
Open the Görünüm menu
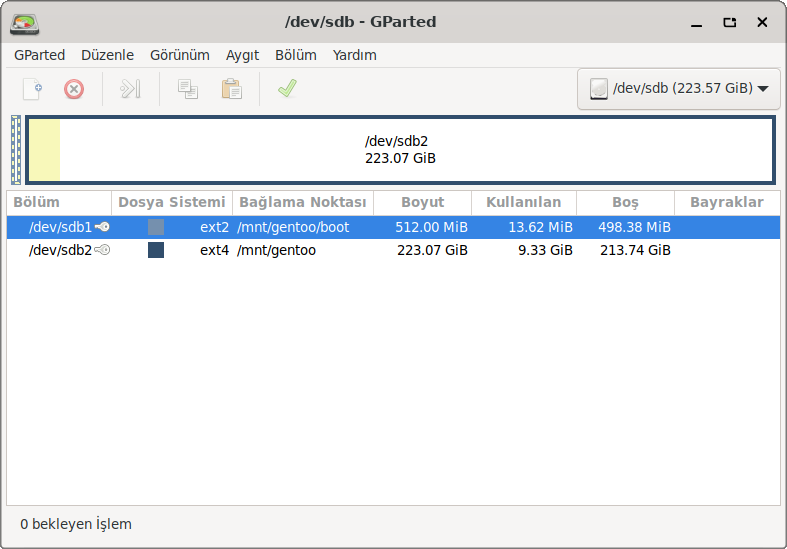tap(180, 55)
